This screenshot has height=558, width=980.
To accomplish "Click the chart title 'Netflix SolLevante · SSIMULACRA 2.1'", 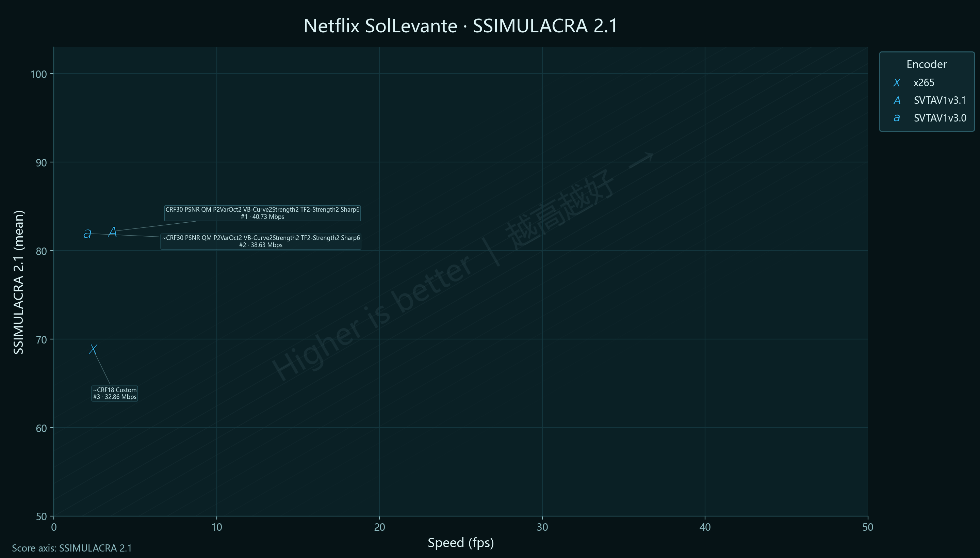I will (461, 26).
